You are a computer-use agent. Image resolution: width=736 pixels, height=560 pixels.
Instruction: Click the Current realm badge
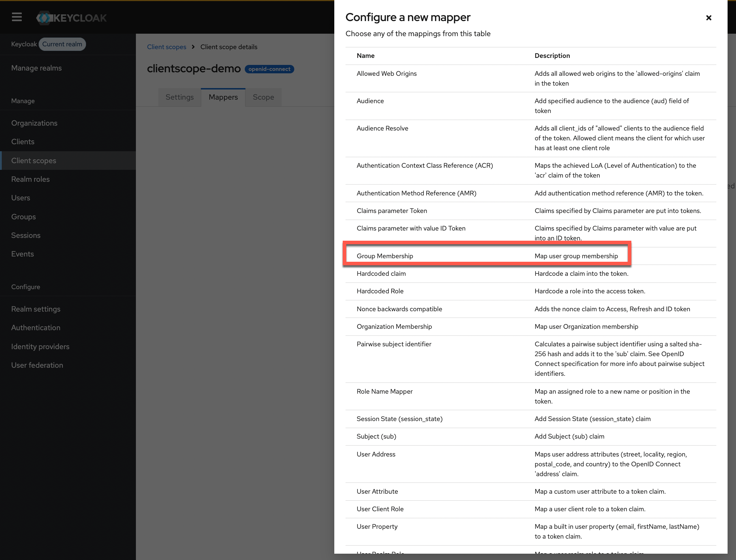(x=62, y=44)
